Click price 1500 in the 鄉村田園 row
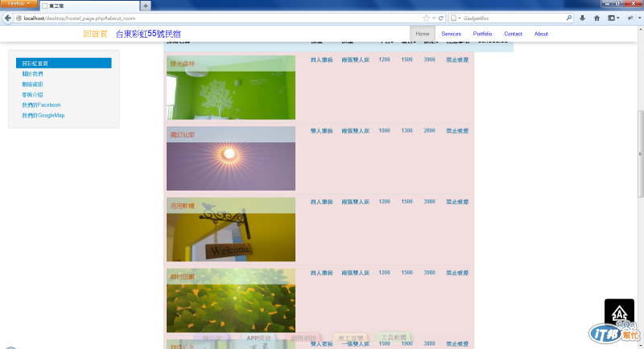 point(407,273)
